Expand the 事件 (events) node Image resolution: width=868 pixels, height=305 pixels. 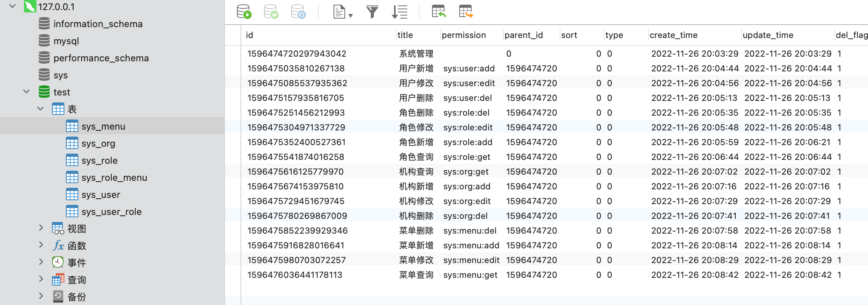click(41, 262)
